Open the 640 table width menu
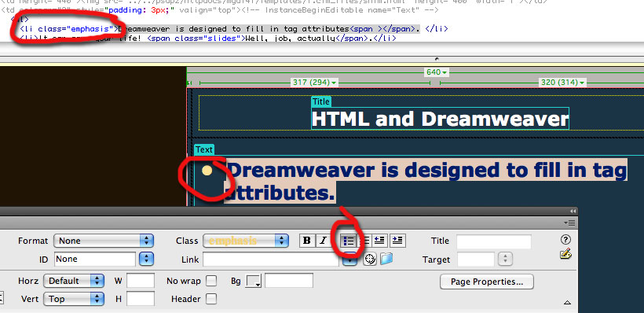The image size is (644, 313). click(x=436, y=72)
